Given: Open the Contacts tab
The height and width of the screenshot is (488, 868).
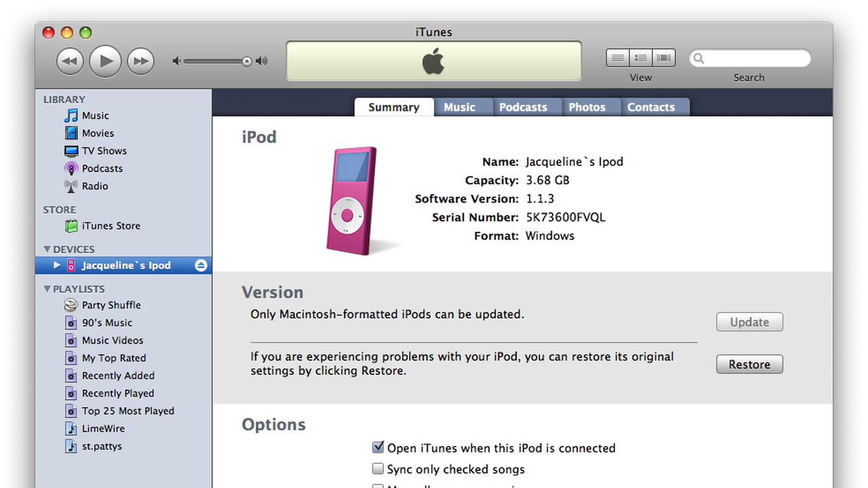Looking at the screenshot, I should [651, 107].
